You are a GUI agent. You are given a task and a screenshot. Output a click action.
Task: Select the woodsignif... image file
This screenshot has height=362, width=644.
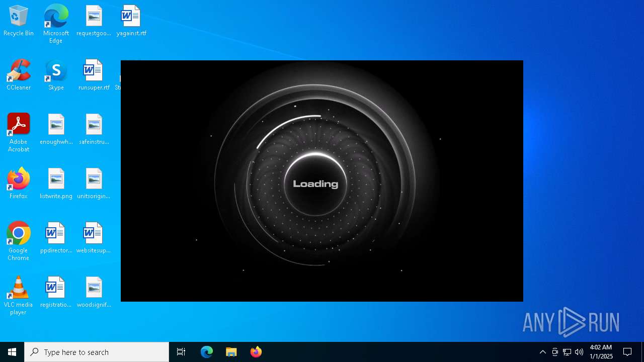point(94,293)
